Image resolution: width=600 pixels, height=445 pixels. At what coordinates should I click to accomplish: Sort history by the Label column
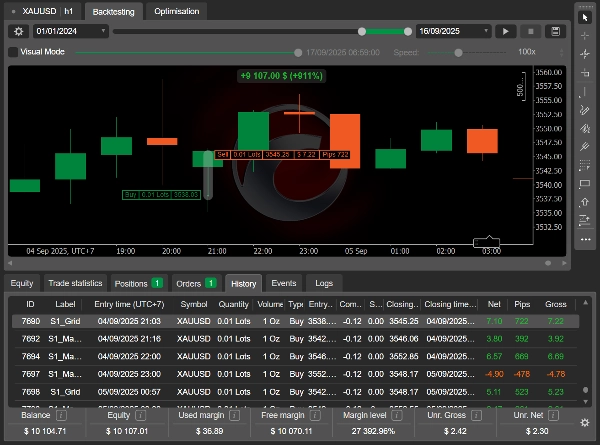(x=65, y=305)
